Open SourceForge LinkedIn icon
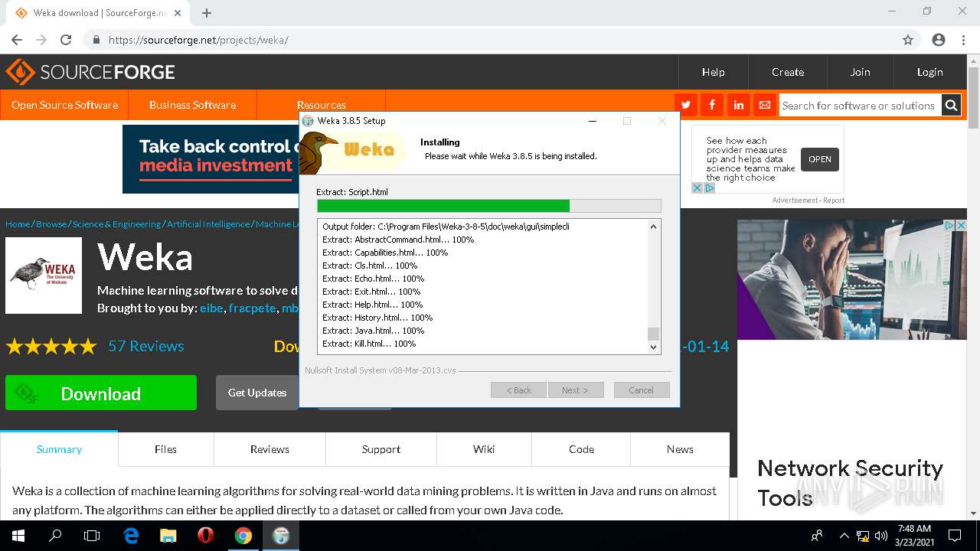Viewport: 980px width, 551px height. tap(738, 105)
